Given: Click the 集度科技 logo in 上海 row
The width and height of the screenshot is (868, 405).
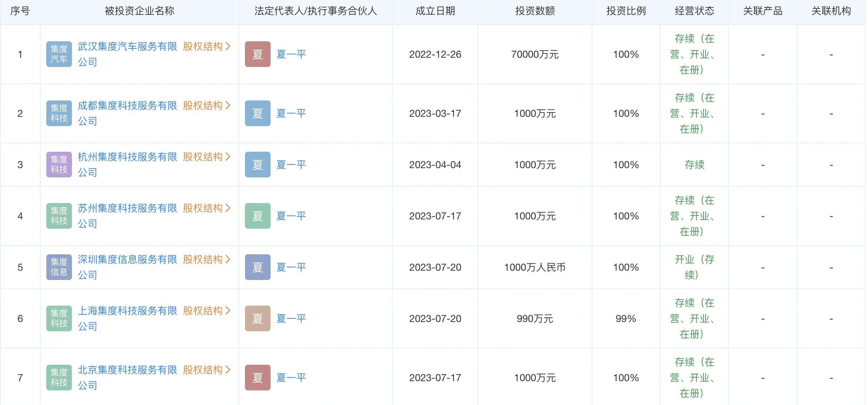Looking at the screenshot, I should click(x=59, y=318).
